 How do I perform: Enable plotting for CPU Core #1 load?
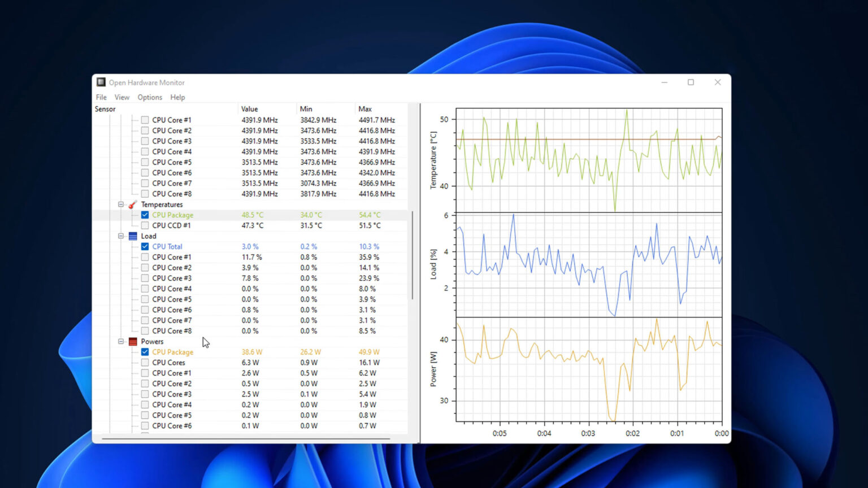[x=145, y=256]
